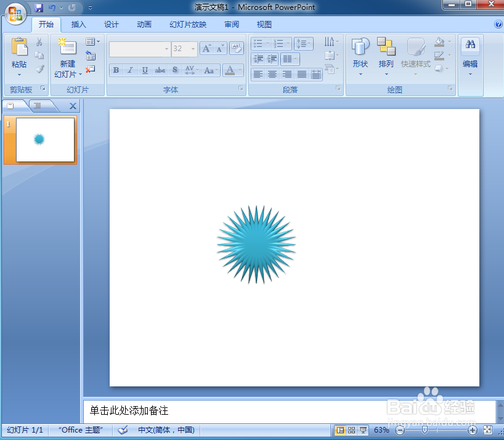
Task: Open the numbering list dropdown arrow
Action: 288,43
